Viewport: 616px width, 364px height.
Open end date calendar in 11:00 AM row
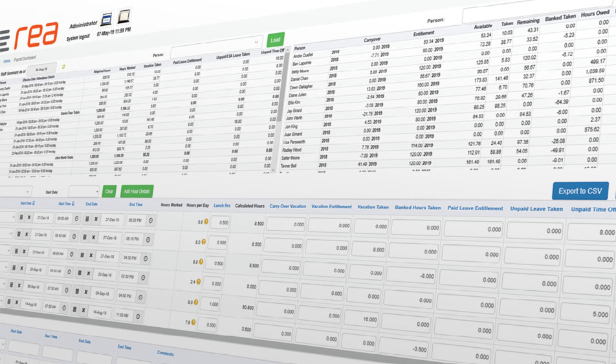pos(74,310)
